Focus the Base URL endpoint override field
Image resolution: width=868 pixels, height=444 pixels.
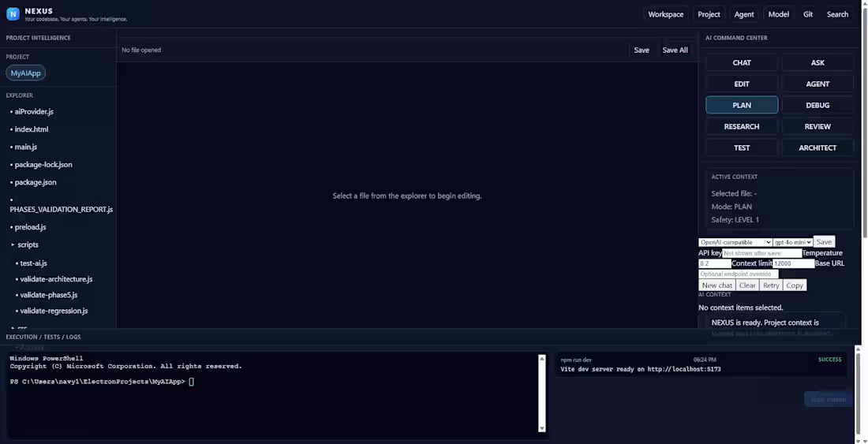click(739, 274)
